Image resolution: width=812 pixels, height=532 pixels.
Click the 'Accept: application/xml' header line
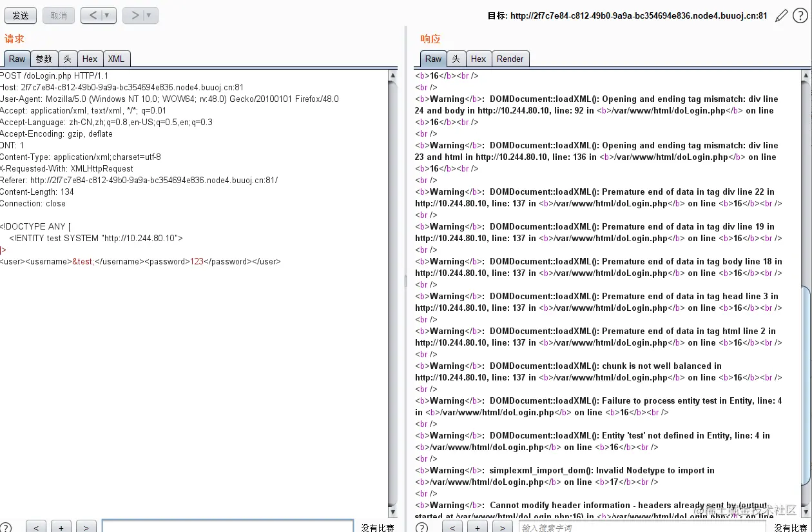83,110
